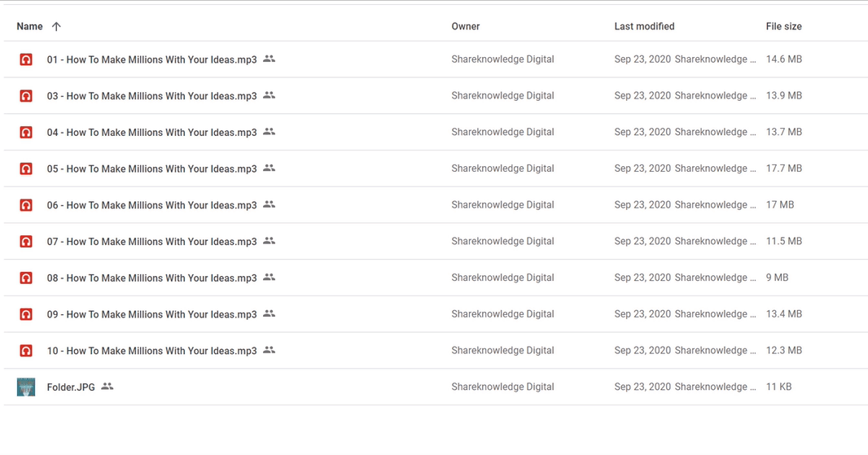Screen dimensions: 868x455
Task: Click the shared icon next to Folder.JPG
Action: point(107,387)
